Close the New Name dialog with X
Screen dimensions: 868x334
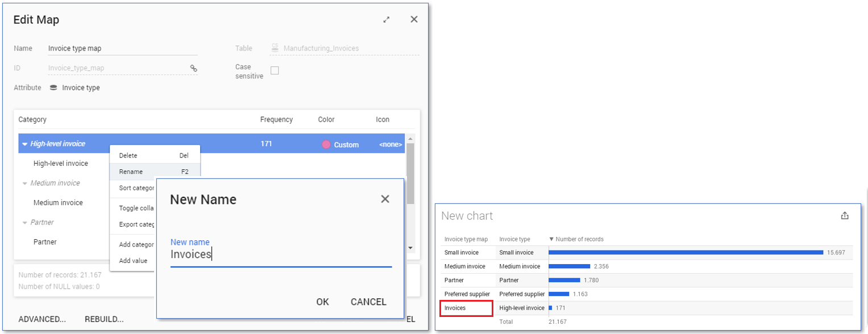coord(385,199)
